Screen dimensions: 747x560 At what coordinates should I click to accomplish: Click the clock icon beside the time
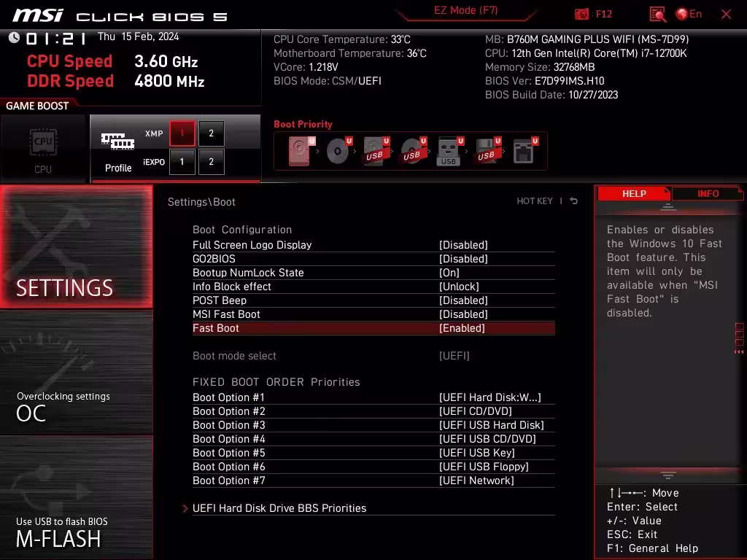coord(15,38)
